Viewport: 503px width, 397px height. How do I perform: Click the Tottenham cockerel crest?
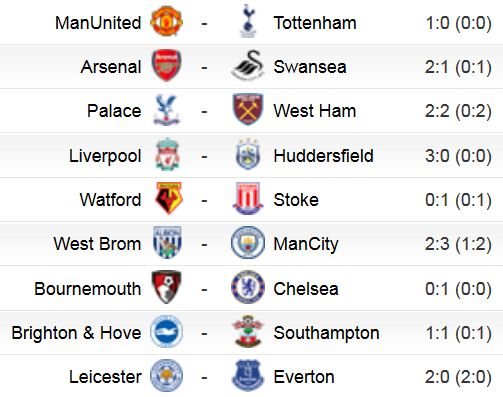tap(248, 21)
